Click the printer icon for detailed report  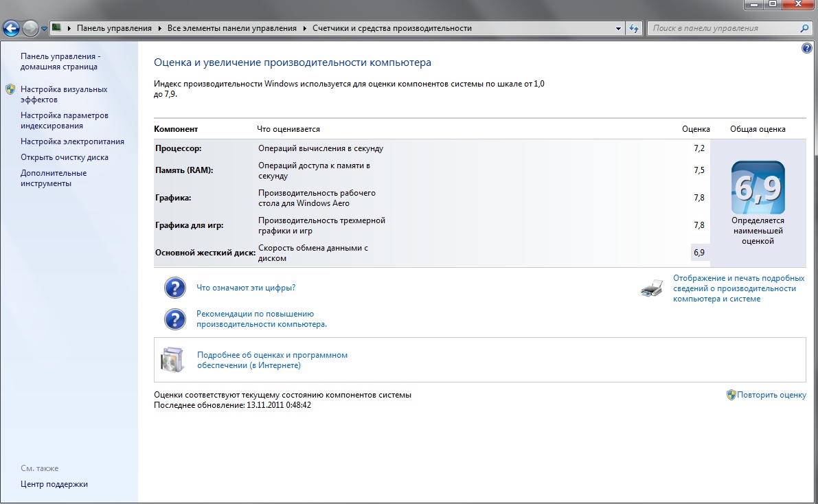(x=652, y=288)
